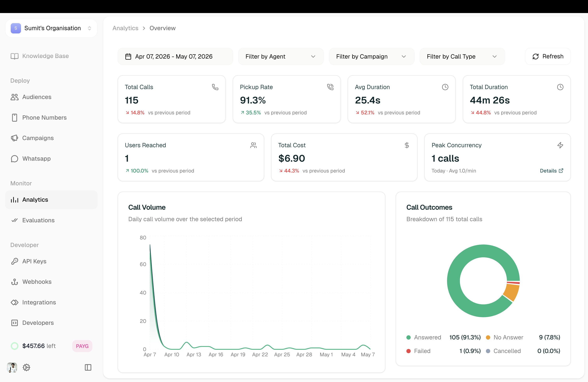Click the Pickup Rate phone icon
This screenshot has height=382, width=588.
(330, 87)
